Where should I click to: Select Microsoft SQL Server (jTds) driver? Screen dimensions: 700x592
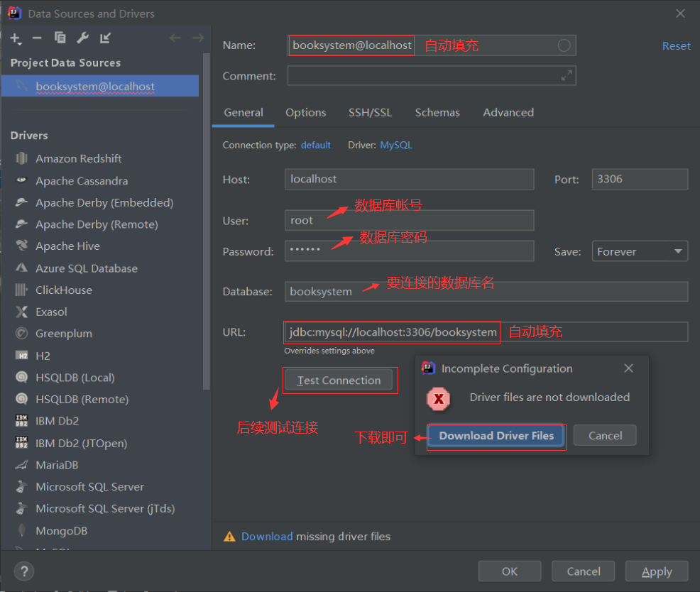tap(105, 508)
